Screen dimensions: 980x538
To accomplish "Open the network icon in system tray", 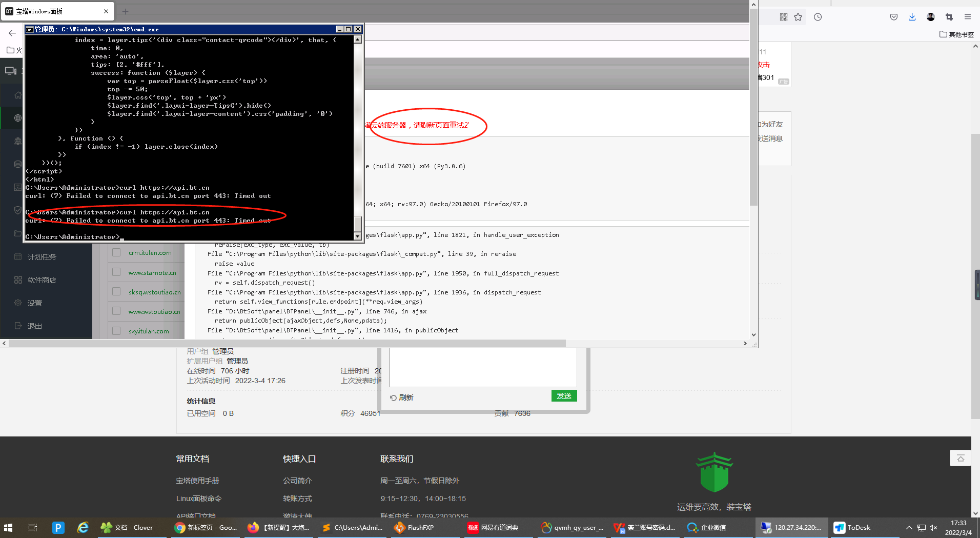I will pyautogui.click(x=921, y=527).
